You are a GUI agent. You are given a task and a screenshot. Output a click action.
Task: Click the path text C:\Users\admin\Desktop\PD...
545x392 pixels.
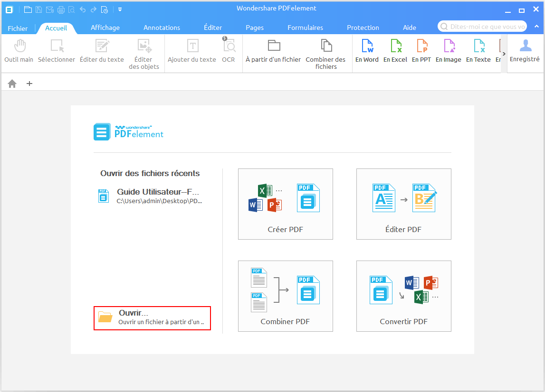[x=159, y=201]
